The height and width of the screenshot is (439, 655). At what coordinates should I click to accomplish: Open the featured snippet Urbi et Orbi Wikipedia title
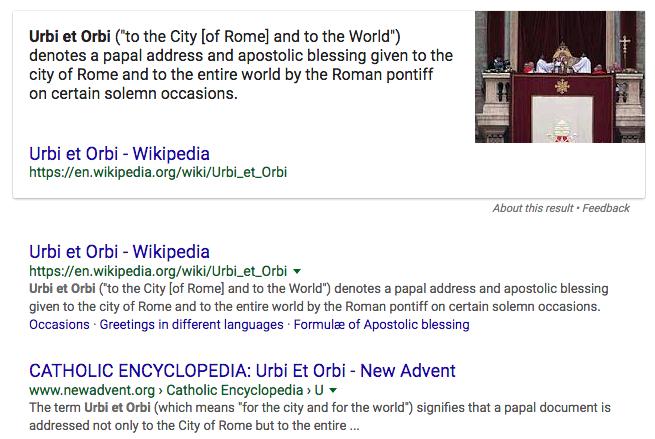tap(119, 154)
